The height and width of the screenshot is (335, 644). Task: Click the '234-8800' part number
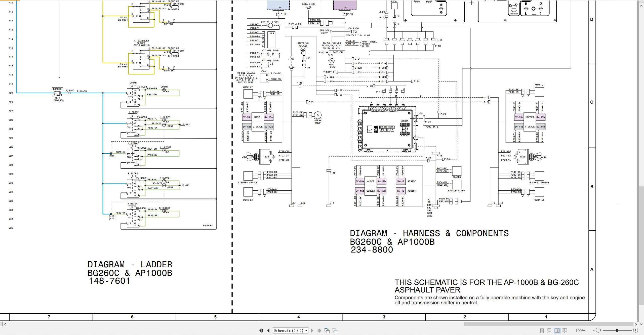pos(372,250)
